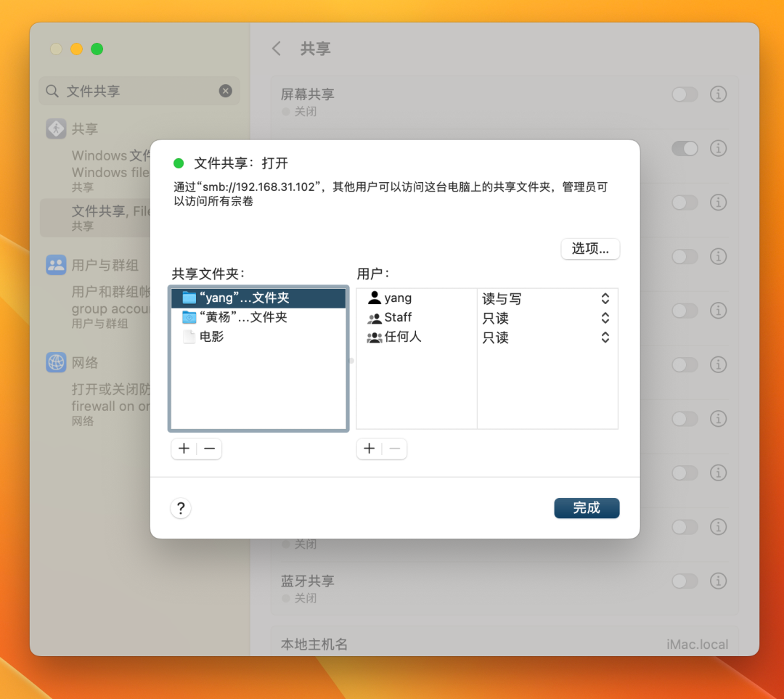This screenshot has width=784, height=699.
Task: Click the green 文件共享 status indicator
Action: [x=178, y=163]
